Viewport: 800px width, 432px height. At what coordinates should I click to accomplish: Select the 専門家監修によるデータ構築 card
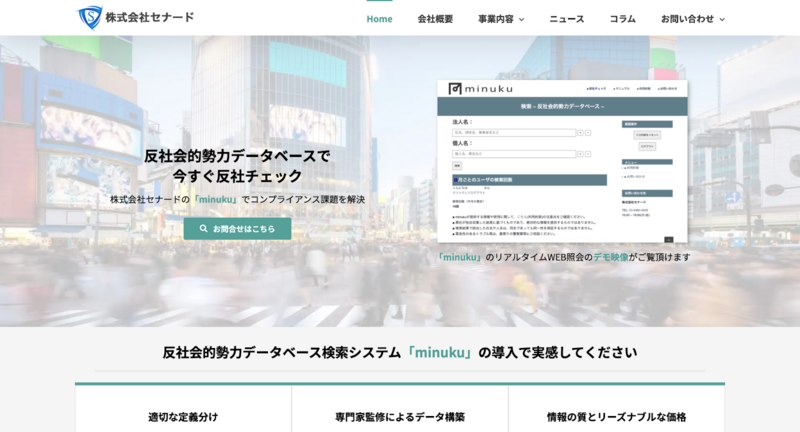[x=400, y=409]
